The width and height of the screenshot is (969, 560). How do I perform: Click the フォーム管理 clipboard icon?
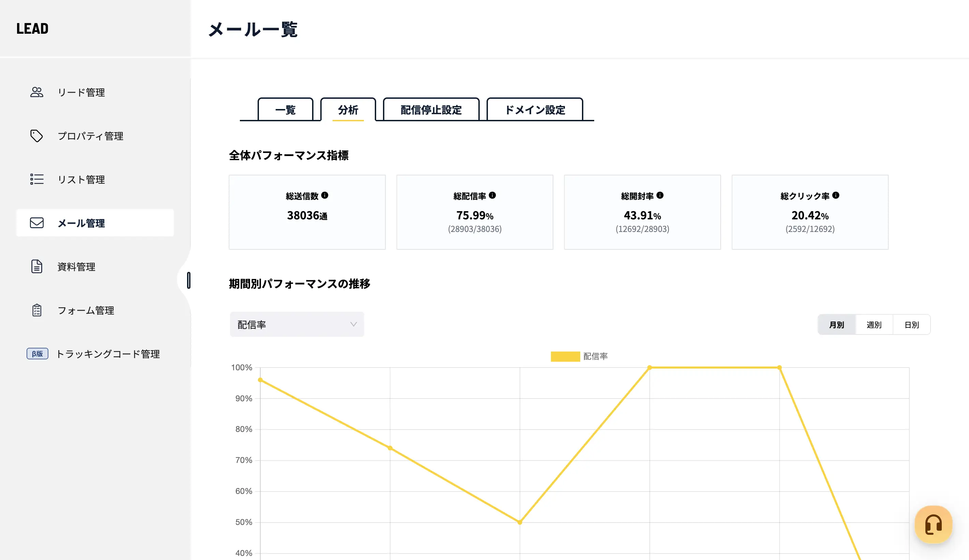pyautogui.click(x=36, y=310)
